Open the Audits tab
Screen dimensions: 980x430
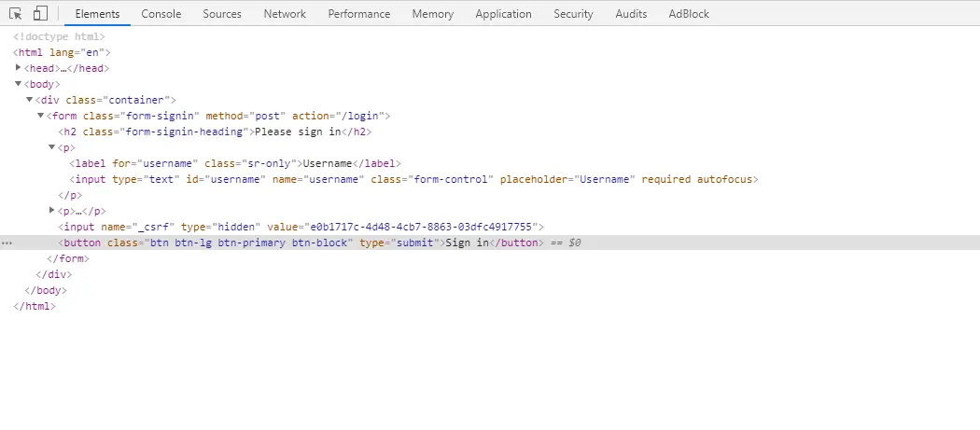pos(631,14)
